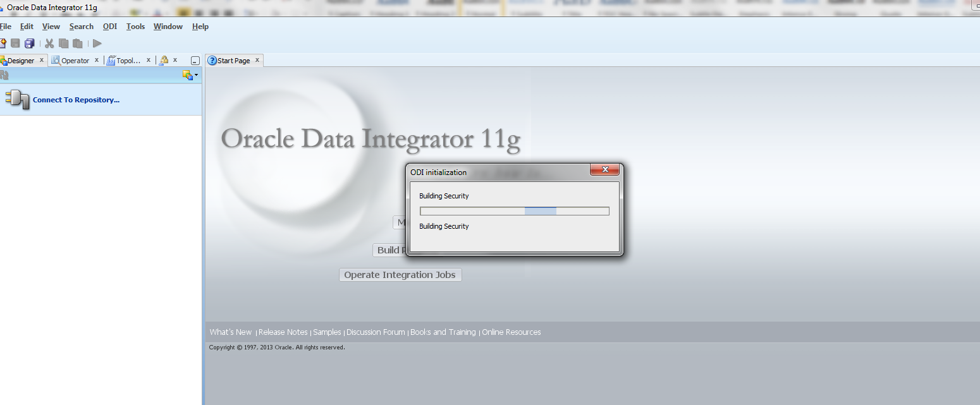Click the Save All toolbar icon
The height and width of the screenshot is (405, 980).
pos(29,43)
